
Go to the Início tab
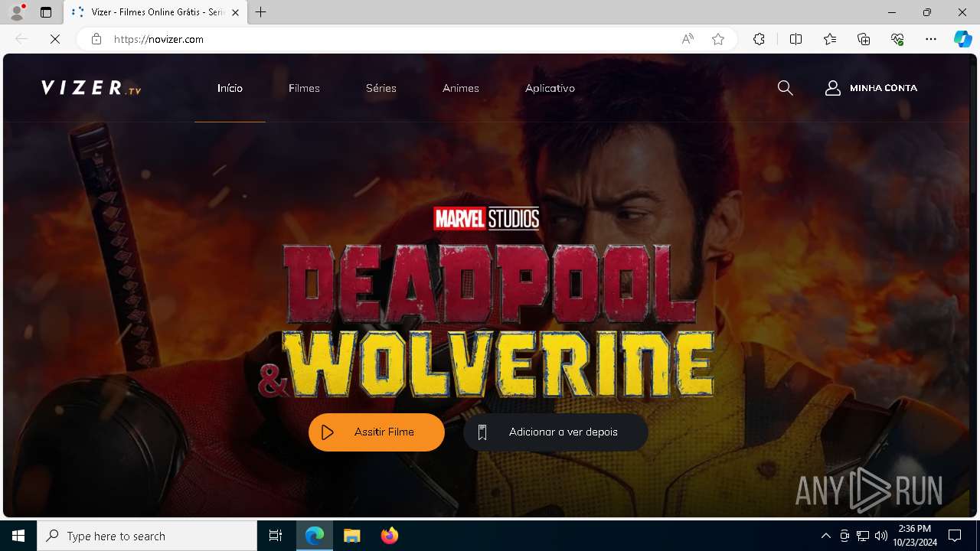click(x=230, y=88)
